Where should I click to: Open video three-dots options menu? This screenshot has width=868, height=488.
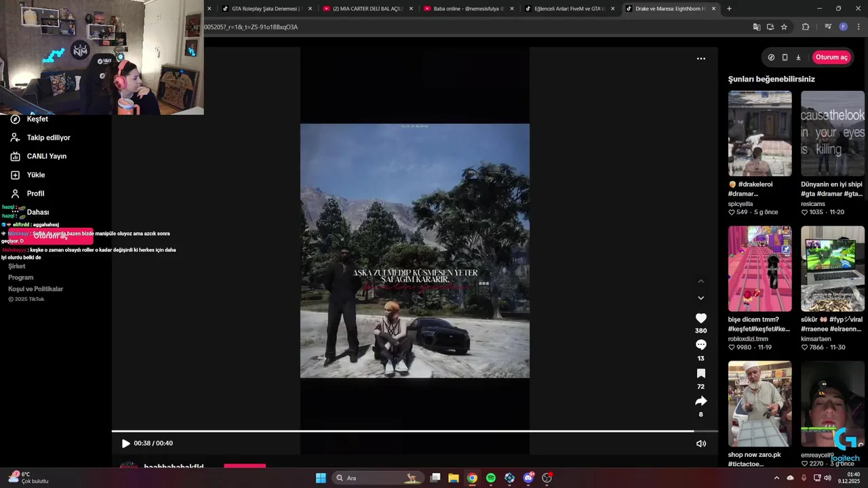[701, 58]
